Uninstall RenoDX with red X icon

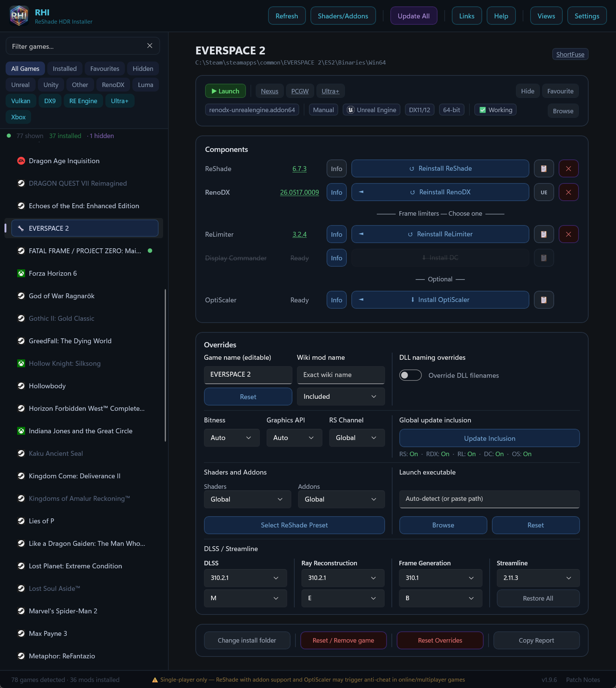568,192
